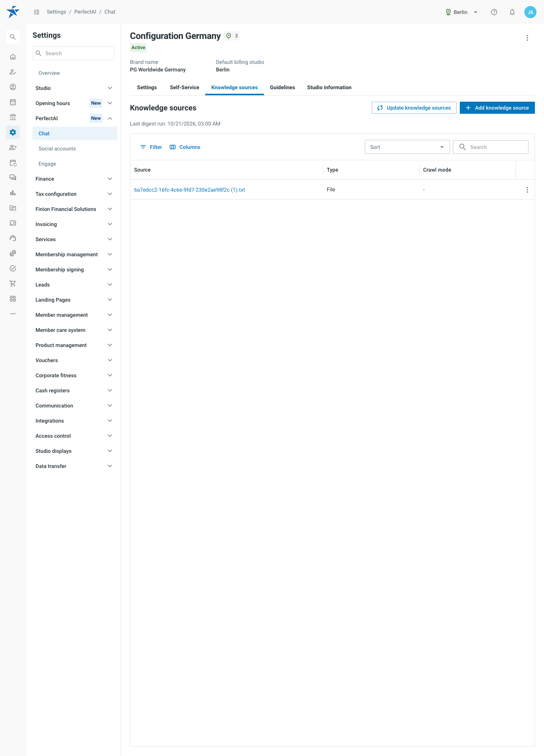Expand the Finance section

point(74,179)
